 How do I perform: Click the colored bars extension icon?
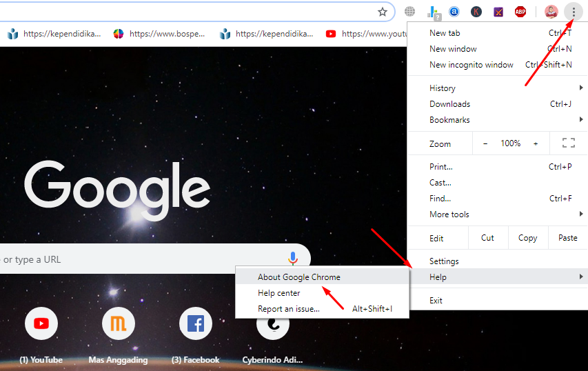click(x=434, y=12)
